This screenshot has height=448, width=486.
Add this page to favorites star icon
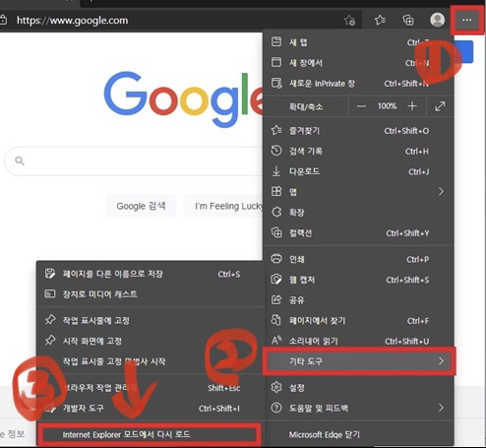[x=349, y=21]
